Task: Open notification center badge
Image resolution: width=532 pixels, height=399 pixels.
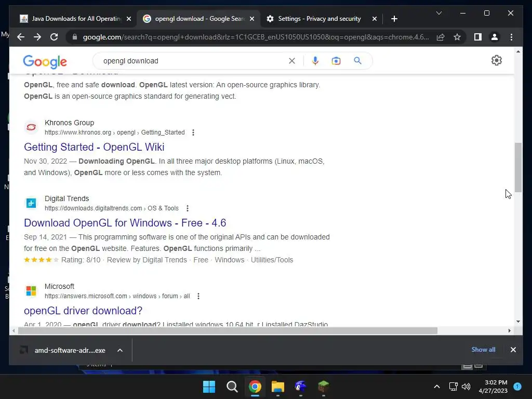Action: [x=517, y=386]
